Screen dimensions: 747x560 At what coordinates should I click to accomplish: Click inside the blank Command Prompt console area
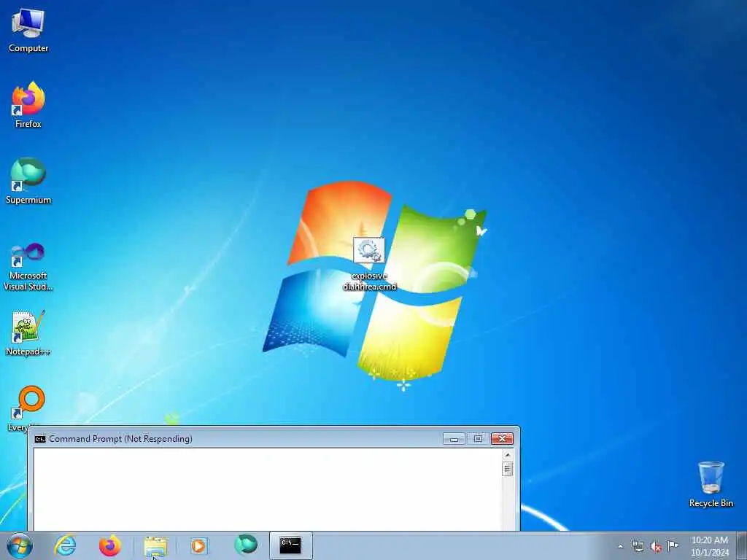267,489
